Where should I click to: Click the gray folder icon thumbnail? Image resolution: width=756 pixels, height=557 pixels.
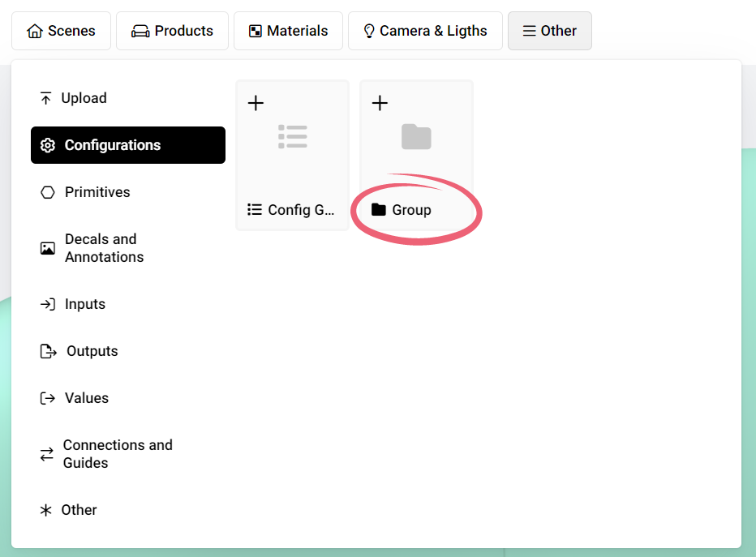416,136
